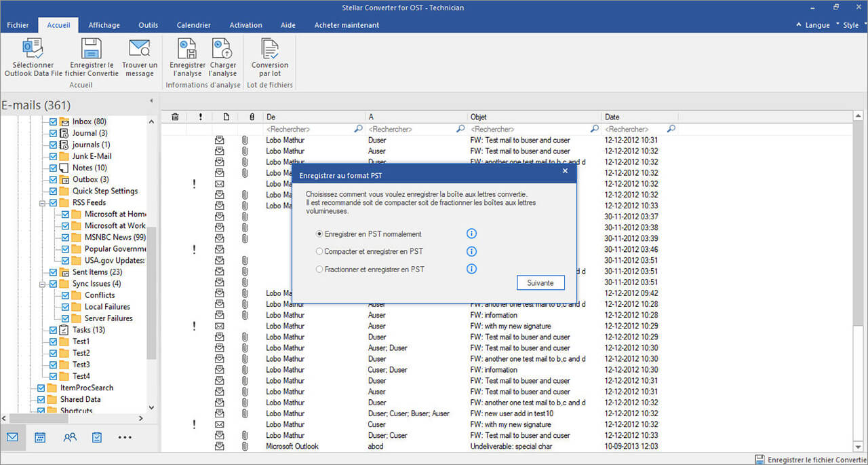Screen dimensions: 868x465
Task: Switch to calendar view in bottom bar
Action: [40, 437]
